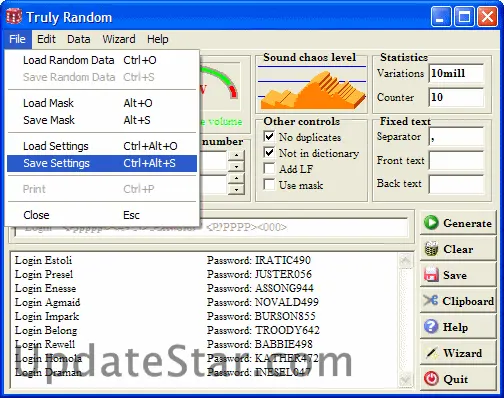Click the scissors Clipboard icon
Image resolution: width=504 pixels, height=398 pixels.
pyautogui.click(x=431, y=300)
